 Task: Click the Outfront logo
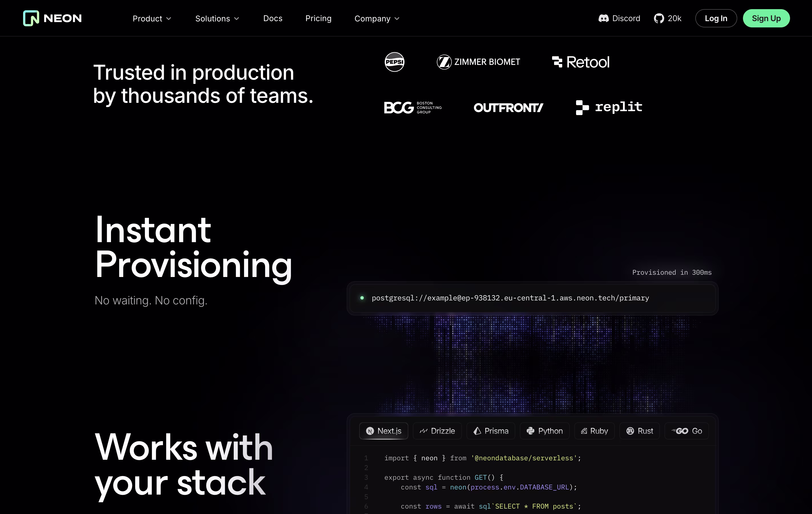508,107
